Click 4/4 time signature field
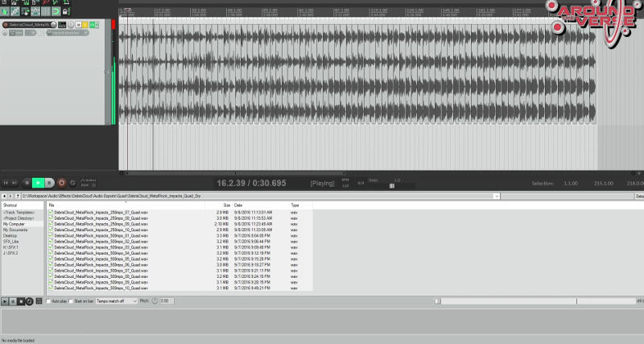 361,184
